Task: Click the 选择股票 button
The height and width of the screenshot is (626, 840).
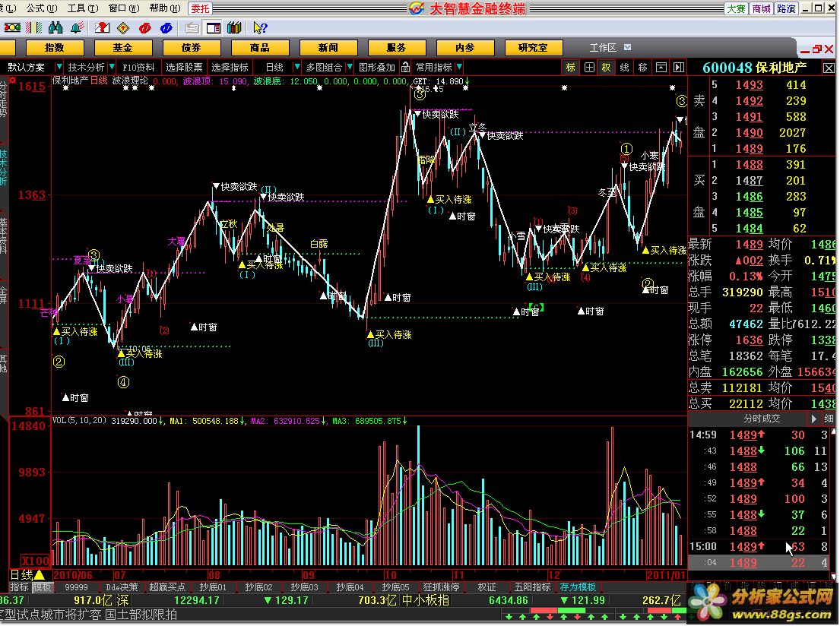Action: (184, 67)
